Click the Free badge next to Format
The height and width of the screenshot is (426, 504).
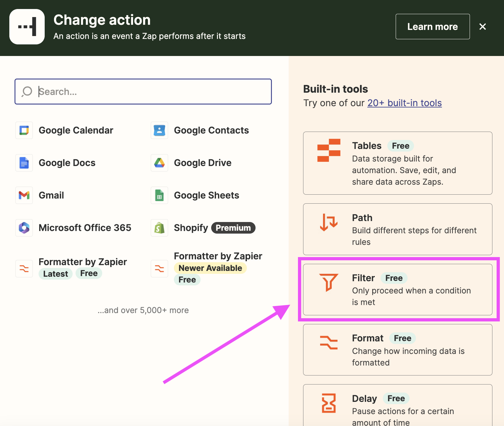click(403, 338)
